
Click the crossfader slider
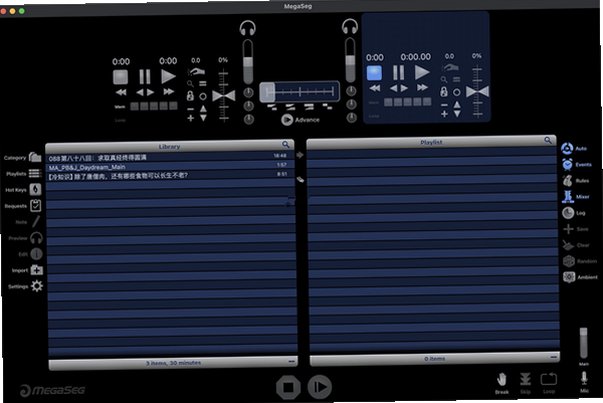point(300,92)
